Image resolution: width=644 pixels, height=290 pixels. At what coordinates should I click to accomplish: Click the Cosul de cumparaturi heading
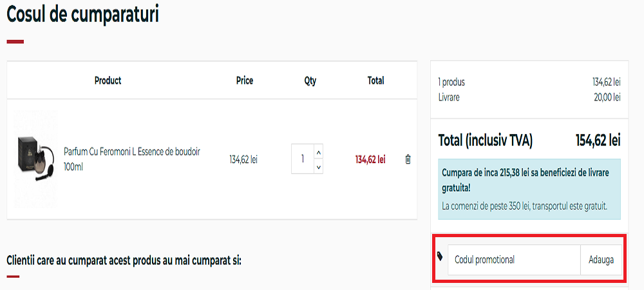coord(82,15)
